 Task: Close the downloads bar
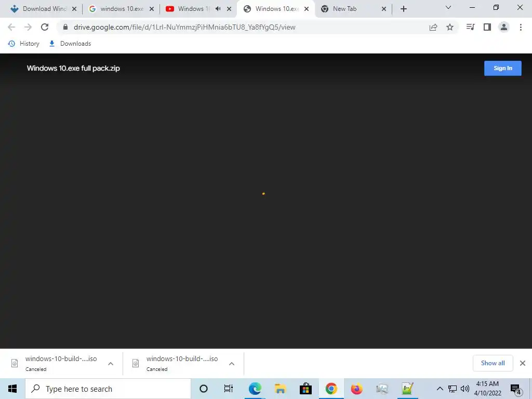[x=523, y=363]
